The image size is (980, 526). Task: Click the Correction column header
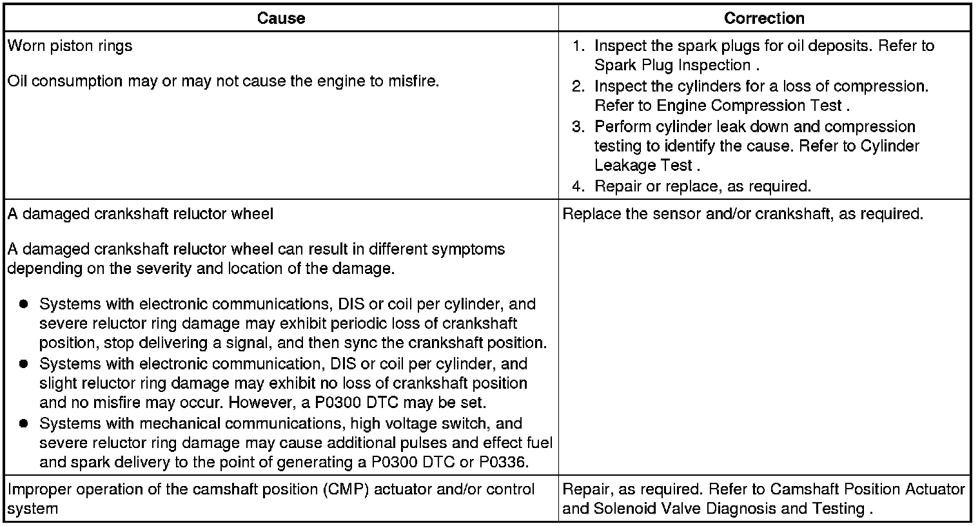tap(764, 18)
